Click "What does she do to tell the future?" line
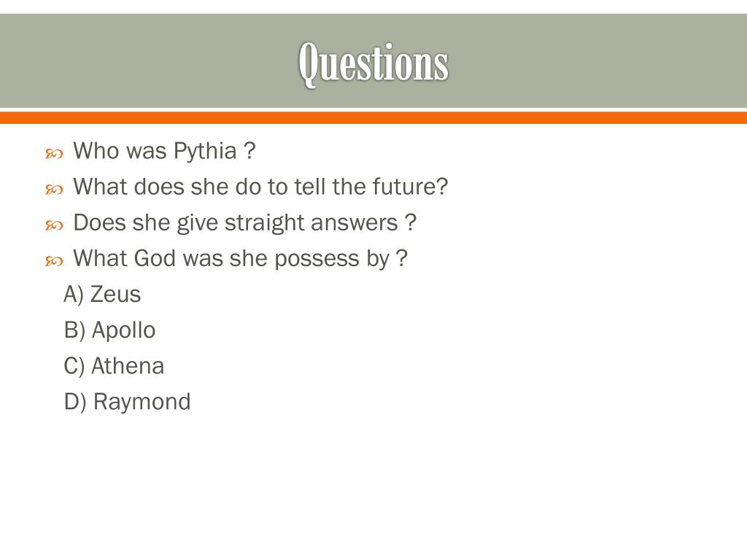 pyautogui.click(x=260, y=187)
